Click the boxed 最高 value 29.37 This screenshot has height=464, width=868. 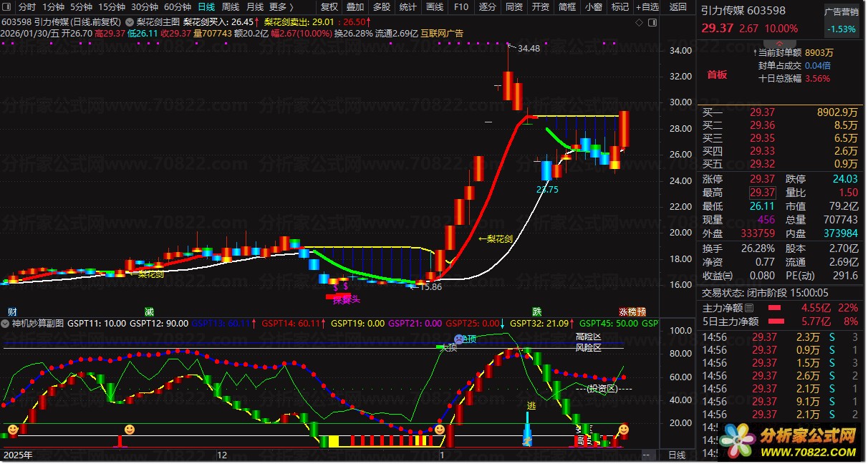click(762, 193)
